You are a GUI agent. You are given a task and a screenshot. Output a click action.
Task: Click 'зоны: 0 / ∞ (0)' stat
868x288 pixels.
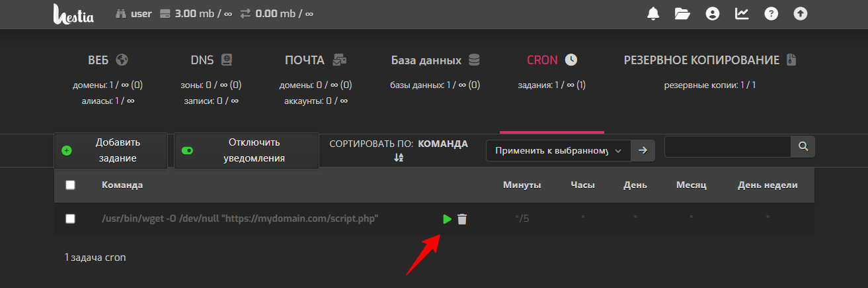[212, 85]
